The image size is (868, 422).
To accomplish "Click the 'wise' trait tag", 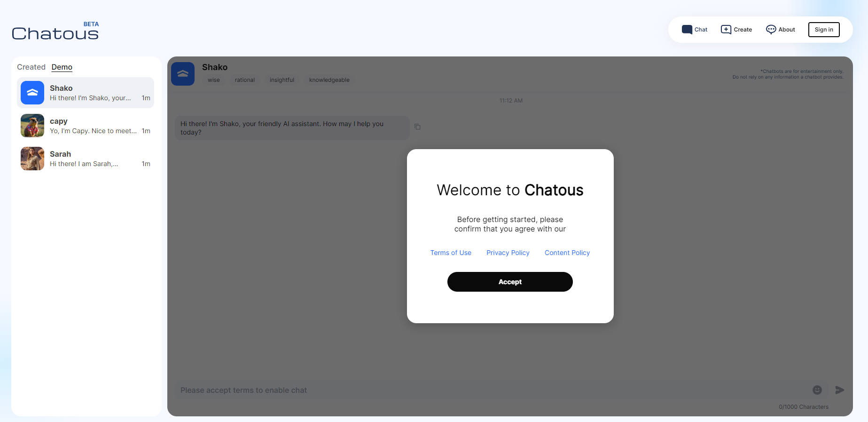I will click(214, 80).
